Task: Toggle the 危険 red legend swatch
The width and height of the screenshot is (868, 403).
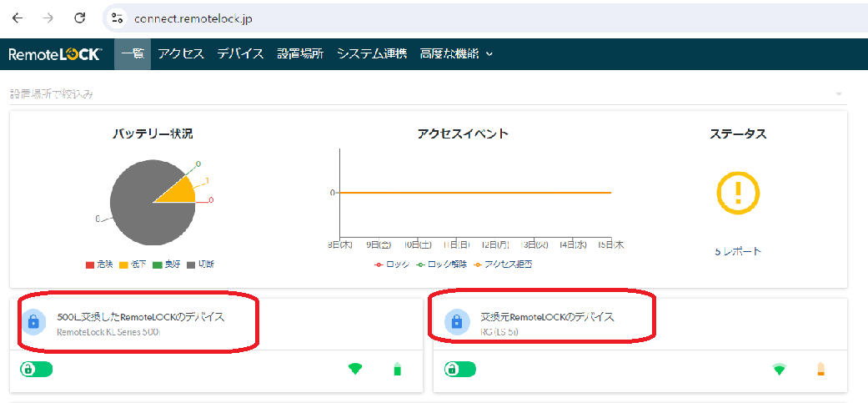Action: (x=90, y=264)
